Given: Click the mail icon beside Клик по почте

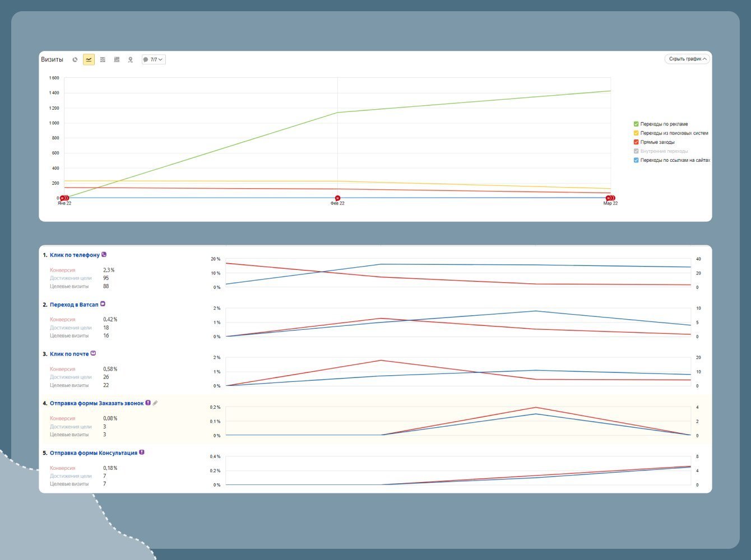Looking at the screenshot, I should click(x=93, y=353).
